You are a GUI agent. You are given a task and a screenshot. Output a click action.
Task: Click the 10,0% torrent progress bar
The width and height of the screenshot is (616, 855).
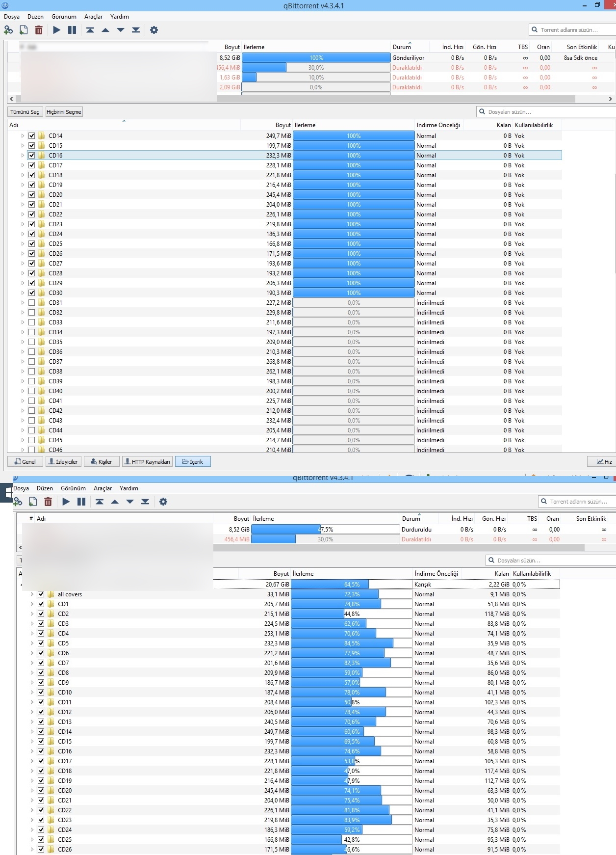316,78
